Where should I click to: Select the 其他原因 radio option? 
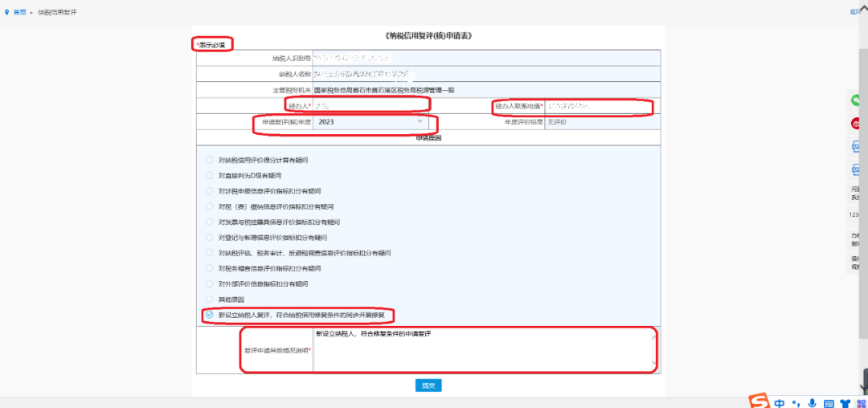pos(210,300)
